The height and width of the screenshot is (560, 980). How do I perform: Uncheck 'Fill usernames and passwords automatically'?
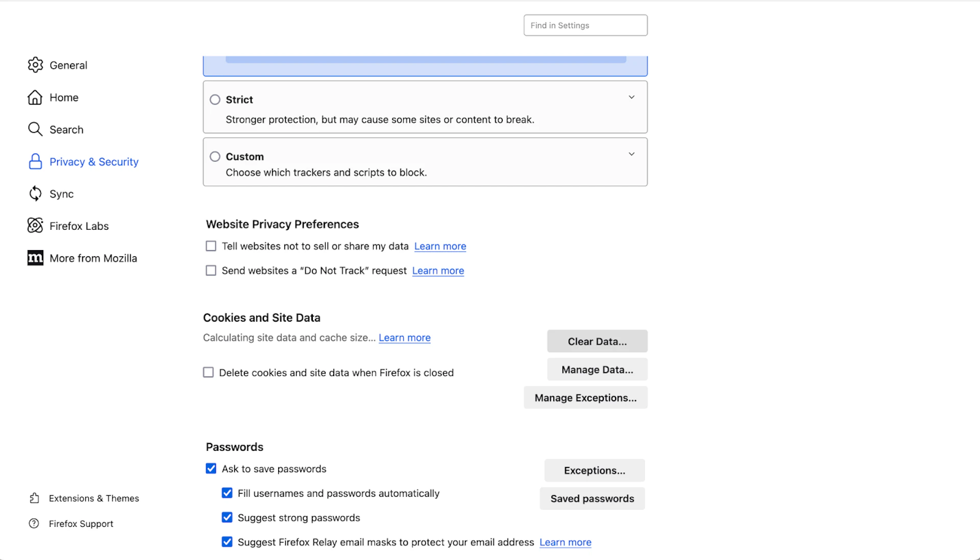click(227, 493)
